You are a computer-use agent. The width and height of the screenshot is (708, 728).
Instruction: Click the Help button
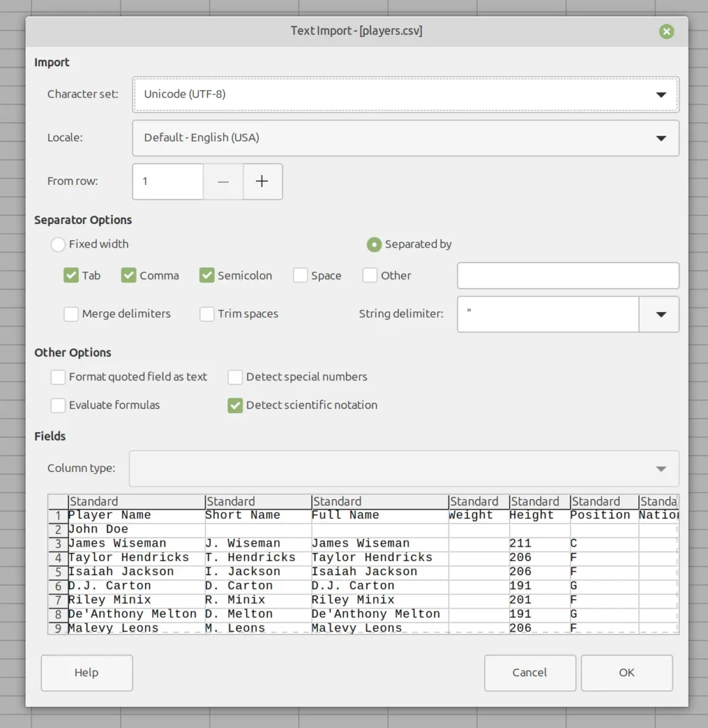point(87,673)
